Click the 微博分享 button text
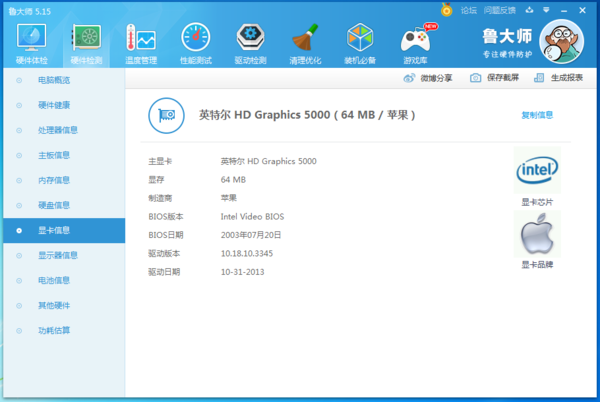 436,78
